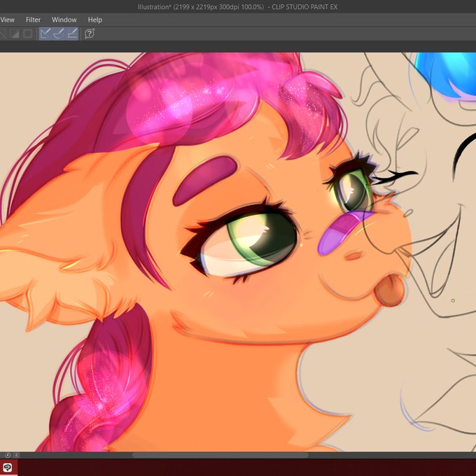Click the Show selection border icon
476x476 pixels.
pos(27,34)
